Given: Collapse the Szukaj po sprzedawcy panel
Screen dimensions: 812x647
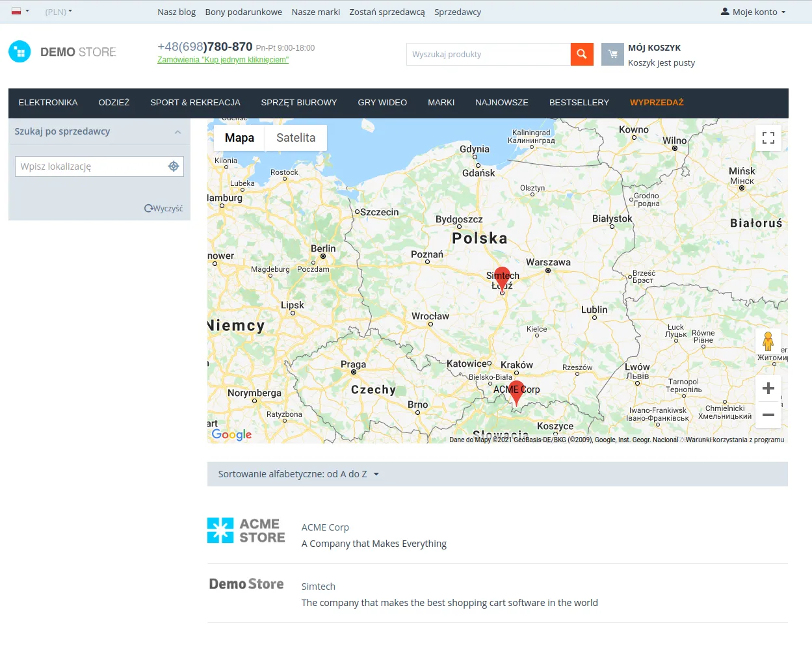Looking at the screenshot, I should tap(177, 132).
